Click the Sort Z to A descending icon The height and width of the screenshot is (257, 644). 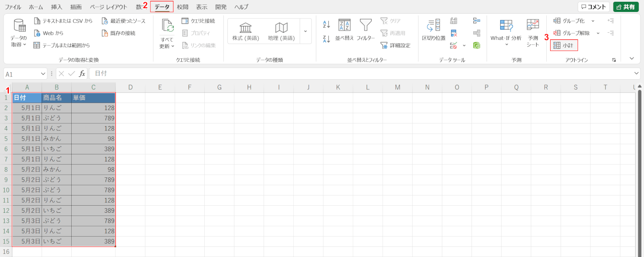pyautogui.click(x=327, y=39)
